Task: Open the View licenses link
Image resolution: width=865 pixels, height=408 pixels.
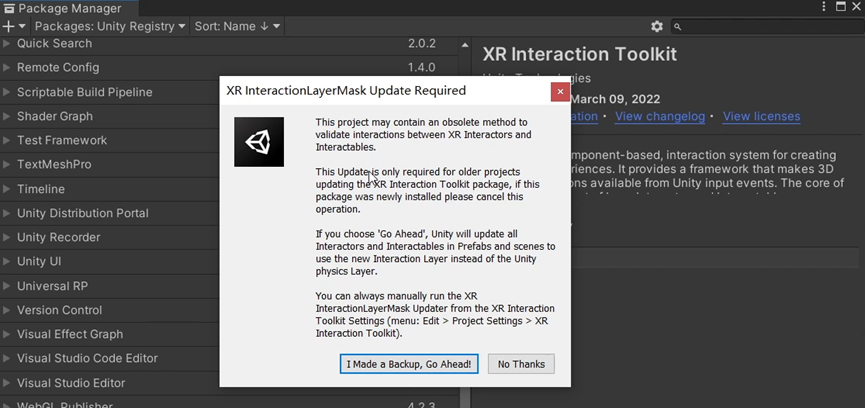Action: [x=761, y=116]
